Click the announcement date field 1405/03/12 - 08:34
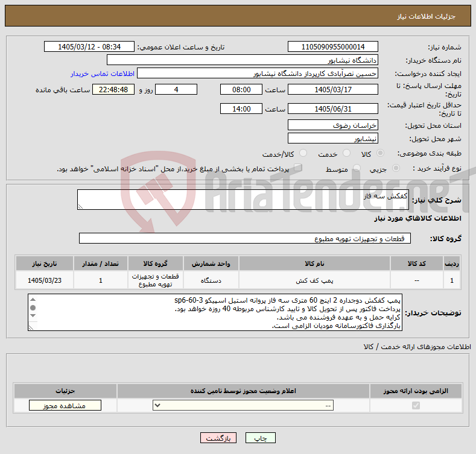The height and width of the screenshot is (454, 476). click(x=89, y=47)
